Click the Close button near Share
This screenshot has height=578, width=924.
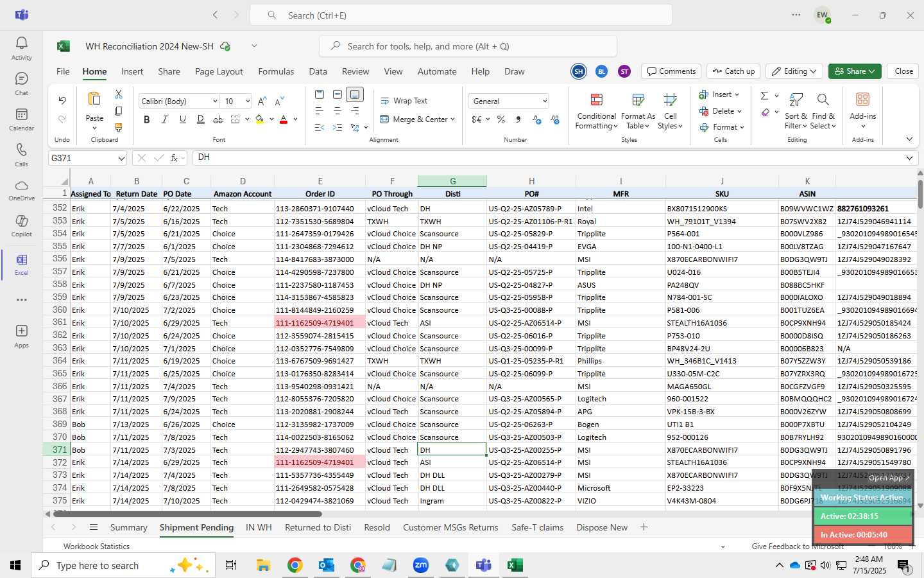tap(903, 71)
